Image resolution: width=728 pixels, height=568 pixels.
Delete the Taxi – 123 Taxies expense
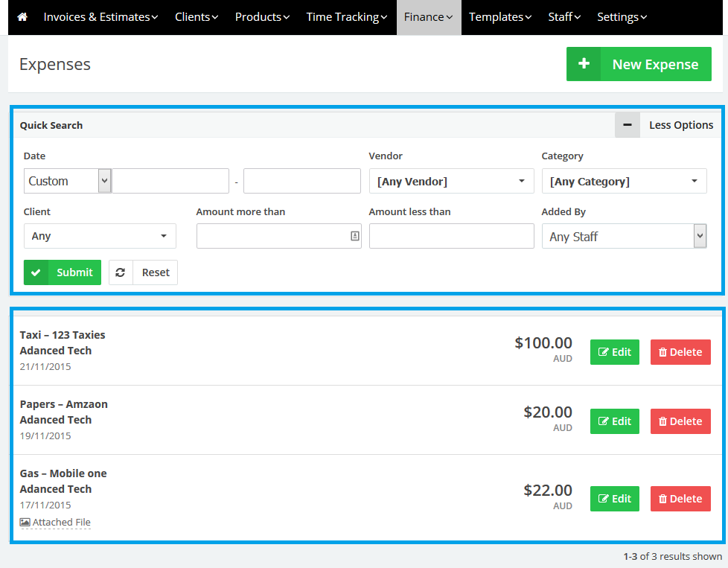(x=680, y=352)
